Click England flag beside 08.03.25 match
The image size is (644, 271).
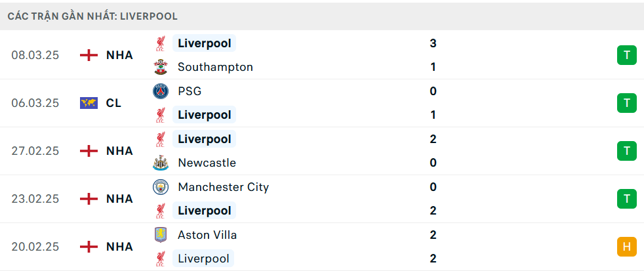click(89, 55)
